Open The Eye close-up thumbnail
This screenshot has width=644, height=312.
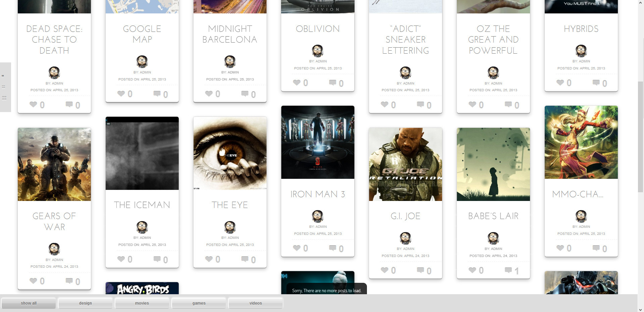pyautogui.click(x=230, y=153)
